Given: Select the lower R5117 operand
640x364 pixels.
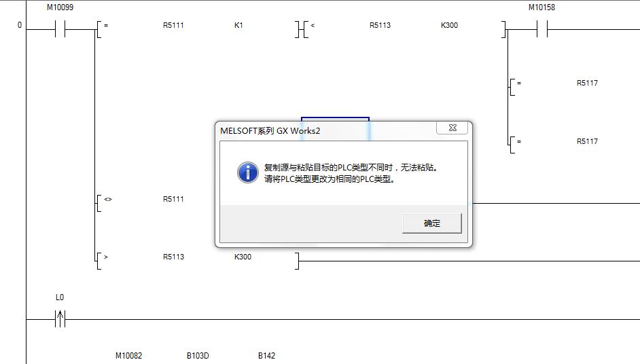Looking at the screenshot, I should pos(587,141).
